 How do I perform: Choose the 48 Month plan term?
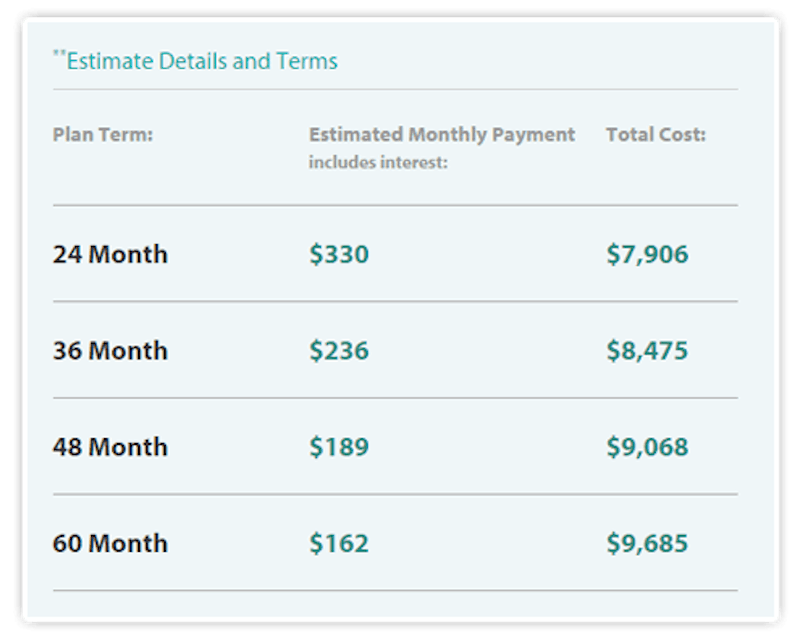110,447
